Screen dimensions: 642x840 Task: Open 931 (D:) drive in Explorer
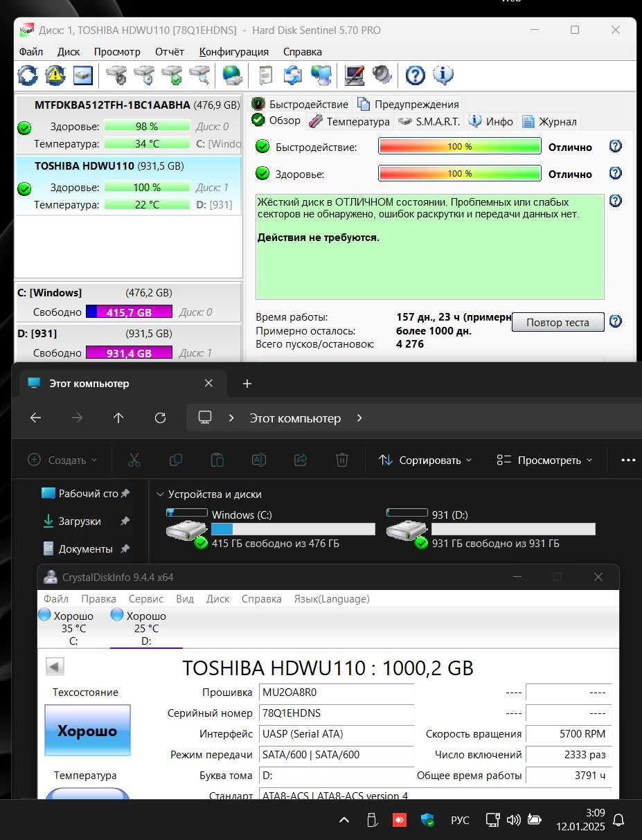coord(491,529)
